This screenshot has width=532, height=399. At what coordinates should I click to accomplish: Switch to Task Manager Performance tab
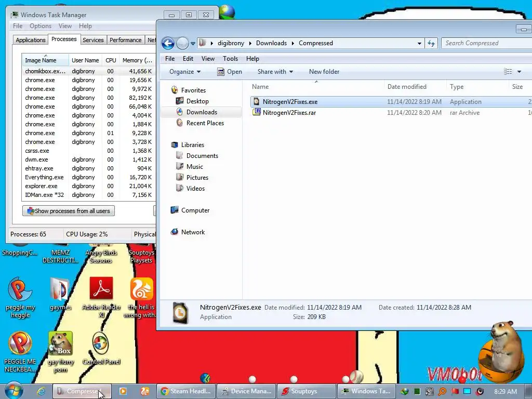(125, 40)
